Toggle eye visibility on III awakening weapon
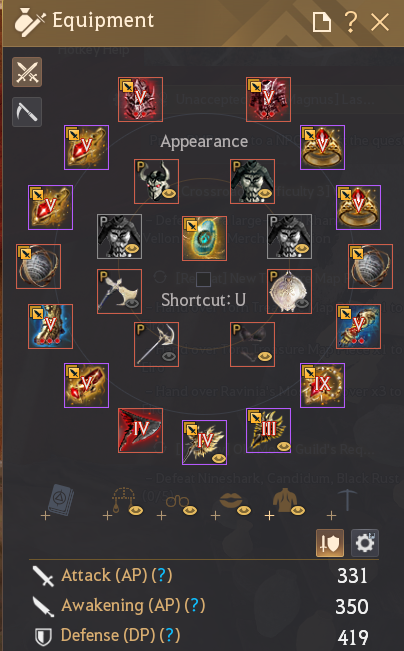The width and height of the screenshot is (404, 651). 284,446
